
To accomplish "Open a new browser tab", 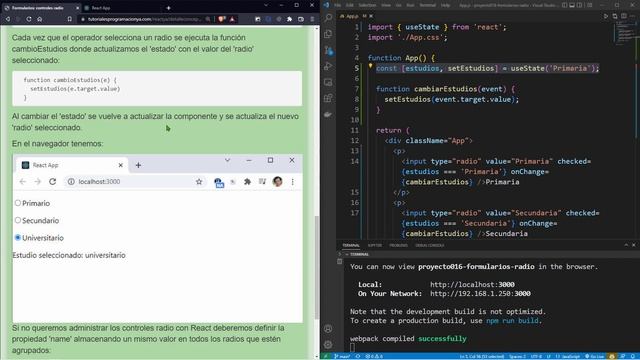I will pyautogui.click(x=168, y=8).
